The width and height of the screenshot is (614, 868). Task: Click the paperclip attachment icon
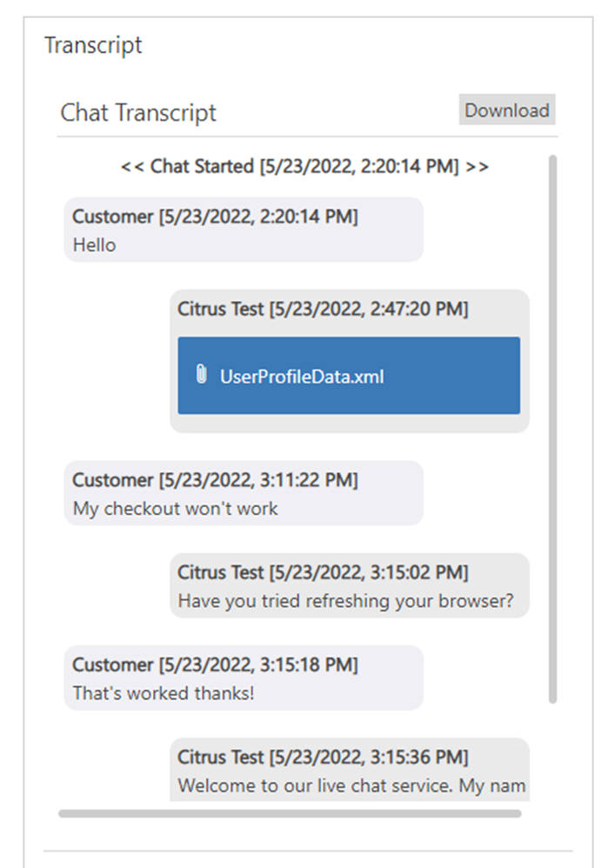point(202,374)
